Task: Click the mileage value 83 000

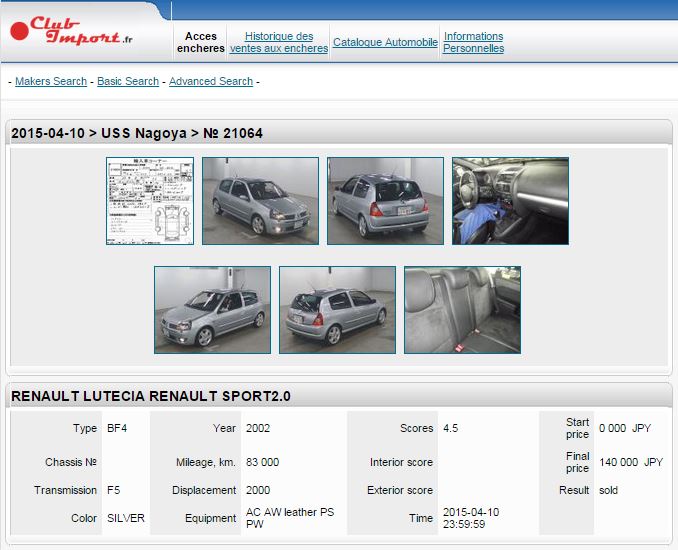Action: click(x=263, y=462)
